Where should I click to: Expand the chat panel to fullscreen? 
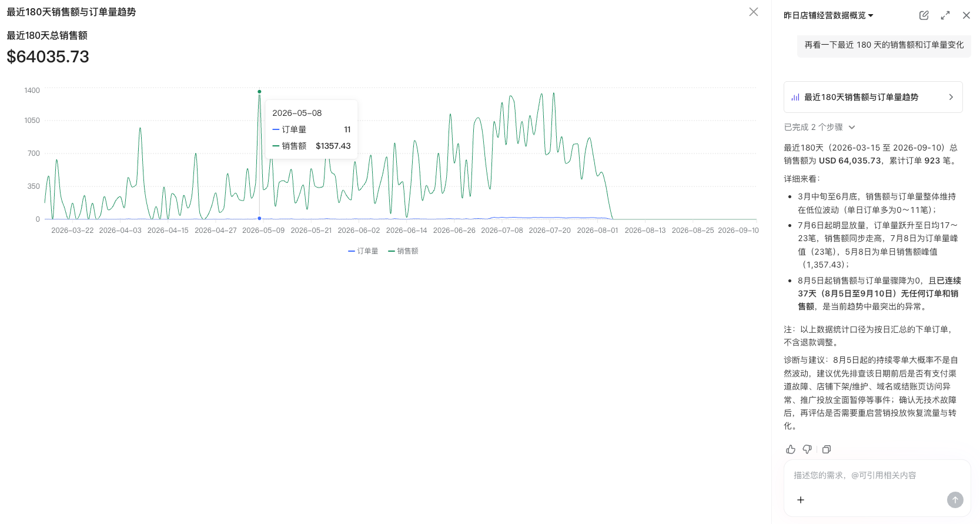[945, 15]
